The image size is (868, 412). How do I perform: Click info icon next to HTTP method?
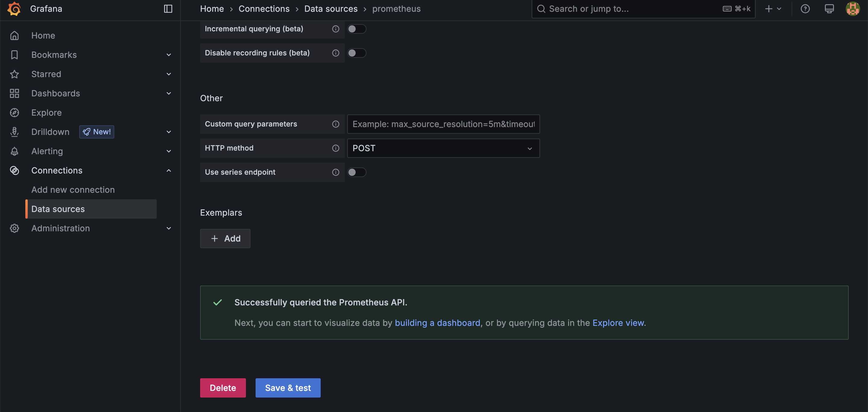pyautogui.click(x=336, y=148)
